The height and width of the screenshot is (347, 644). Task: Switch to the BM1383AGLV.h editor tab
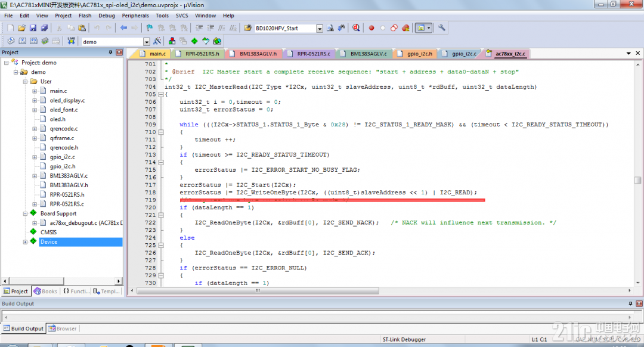click(253, 54)
